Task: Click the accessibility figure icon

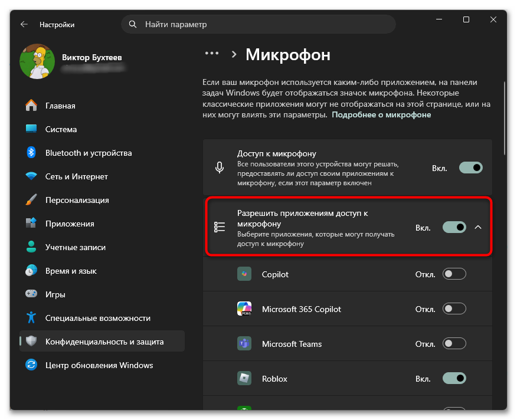Action: point(31,317)
